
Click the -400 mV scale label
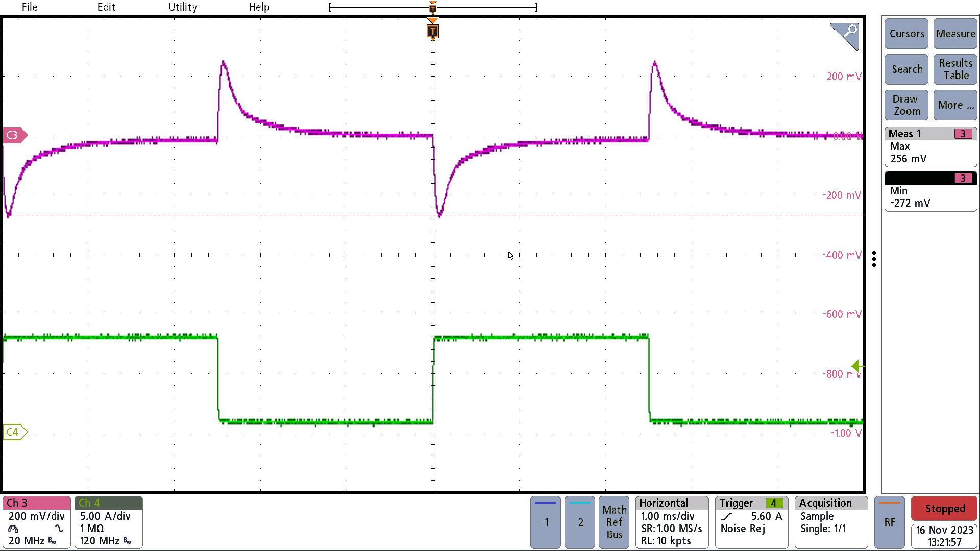click(x=842, y=255)
